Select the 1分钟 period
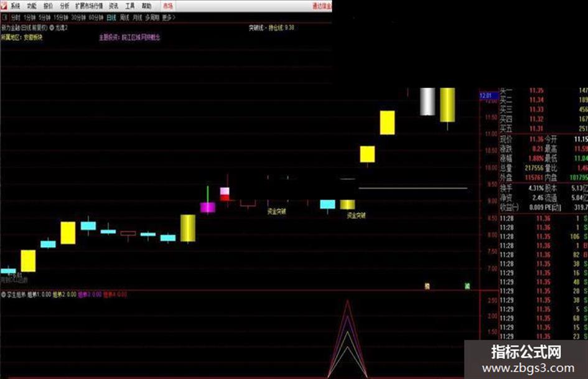 (29, 17)
